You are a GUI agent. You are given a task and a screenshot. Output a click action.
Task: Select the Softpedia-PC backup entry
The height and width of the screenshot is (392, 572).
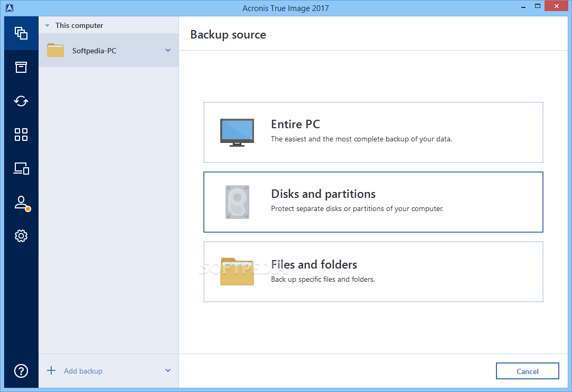click(x=109, y=50)
